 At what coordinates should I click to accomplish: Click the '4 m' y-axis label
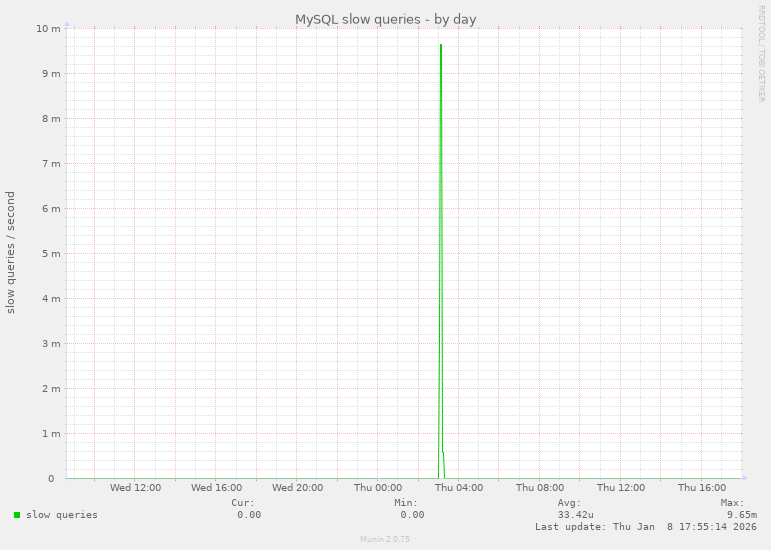pos(51,298)
